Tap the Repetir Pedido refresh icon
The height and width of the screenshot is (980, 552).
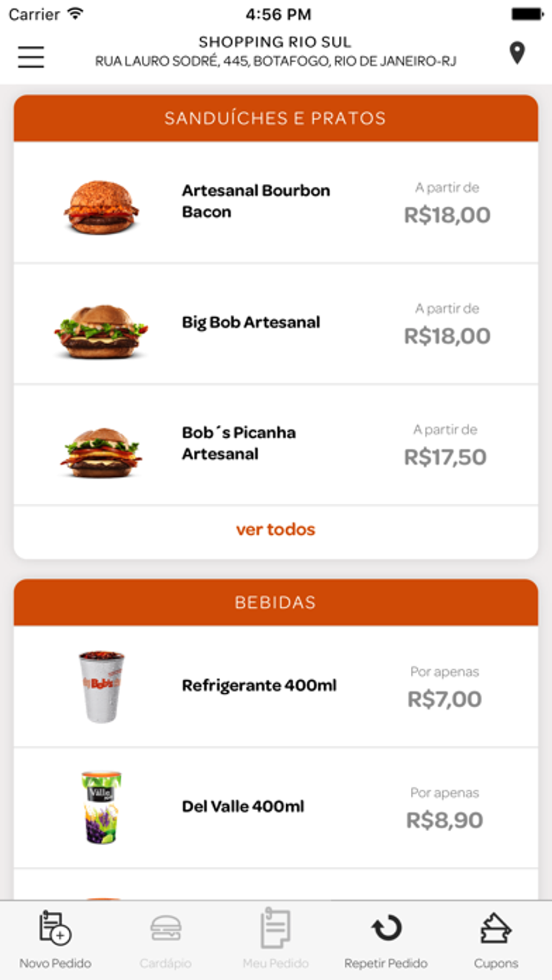386,929
